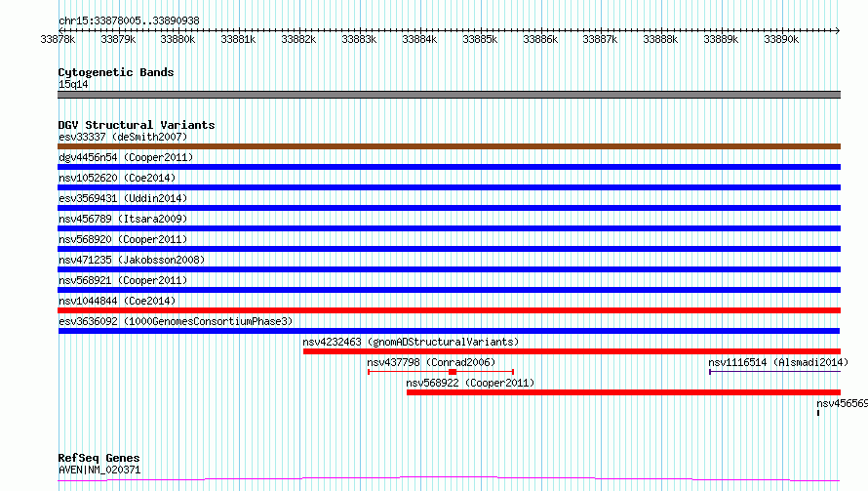Click the nsv471235 (Jakobsson2008) label
868x491 pixels.
pyautogui.click(x=132, y=260)
